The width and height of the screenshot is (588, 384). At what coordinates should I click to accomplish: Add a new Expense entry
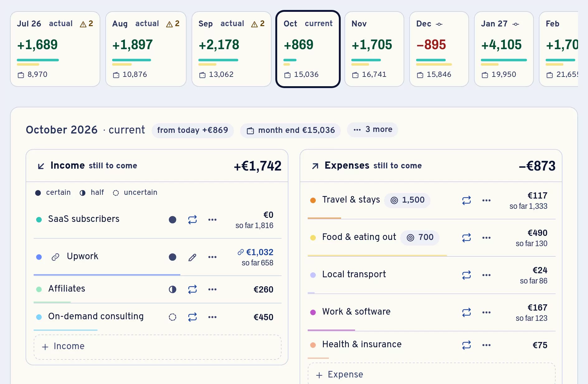point(432,374)
